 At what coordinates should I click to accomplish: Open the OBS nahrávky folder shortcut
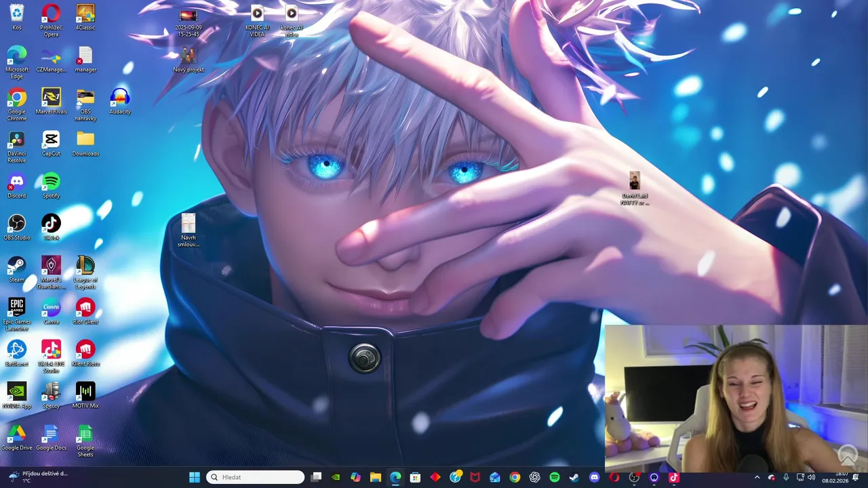point(85,104)
